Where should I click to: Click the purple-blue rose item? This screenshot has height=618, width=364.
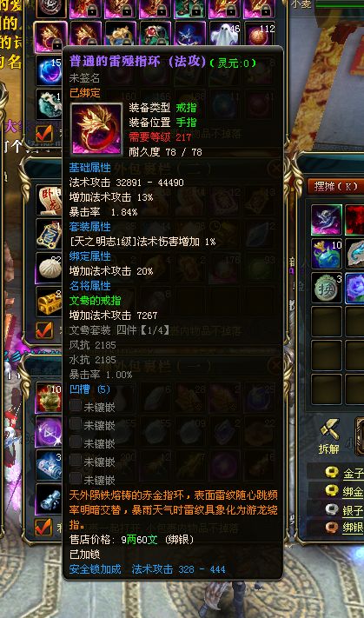click(355, 288)
